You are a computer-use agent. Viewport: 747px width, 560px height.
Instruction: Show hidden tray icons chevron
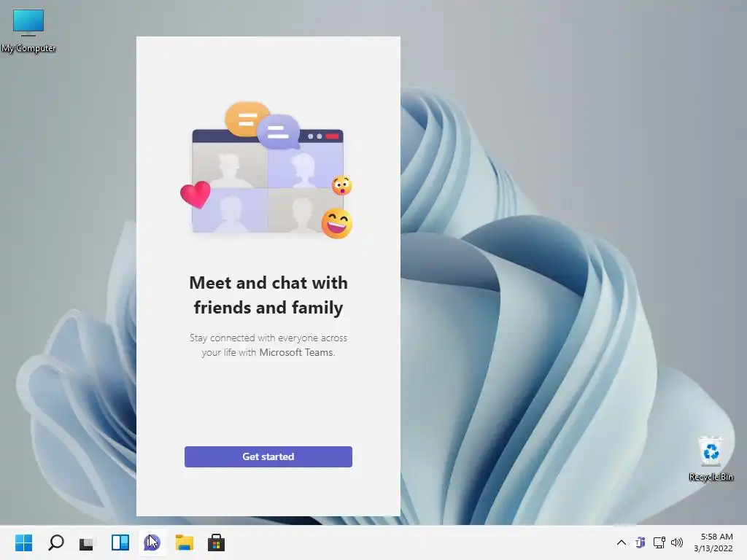tap(622, 542)
